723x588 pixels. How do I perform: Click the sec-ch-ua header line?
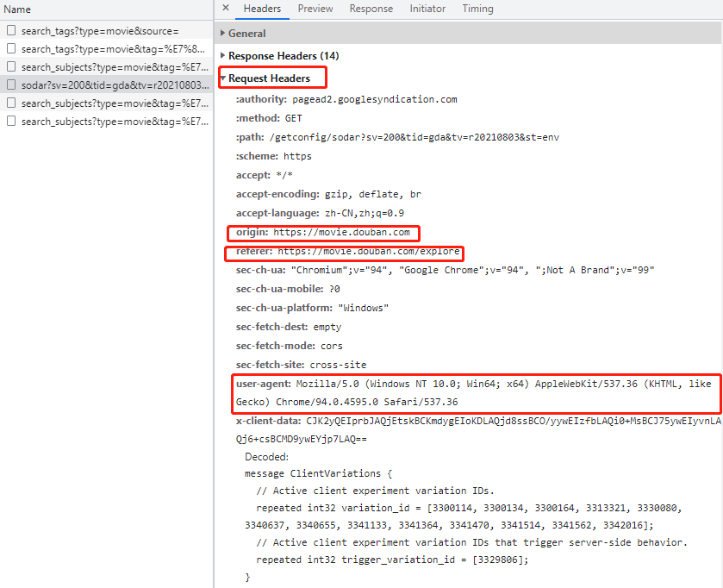tap(445, 270)
